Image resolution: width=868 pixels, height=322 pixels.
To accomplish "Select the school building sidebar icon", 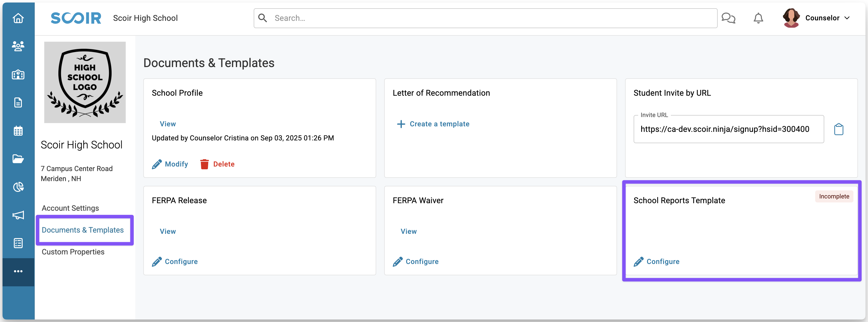I will pyautogui.click(x=18, y=74).
